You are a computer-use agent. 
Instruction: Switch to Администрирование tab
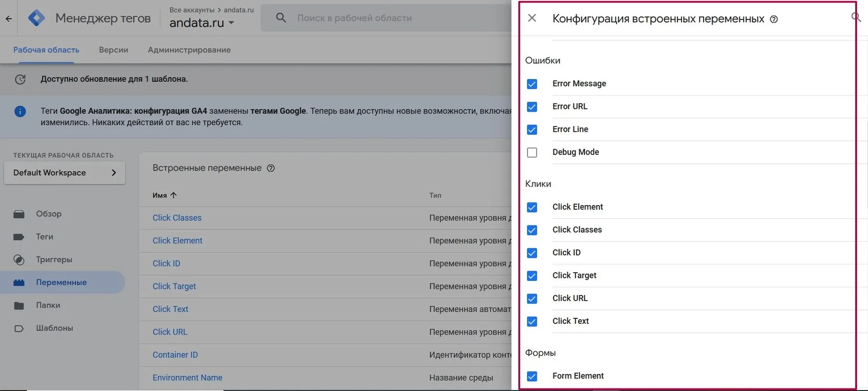(189, 50)
